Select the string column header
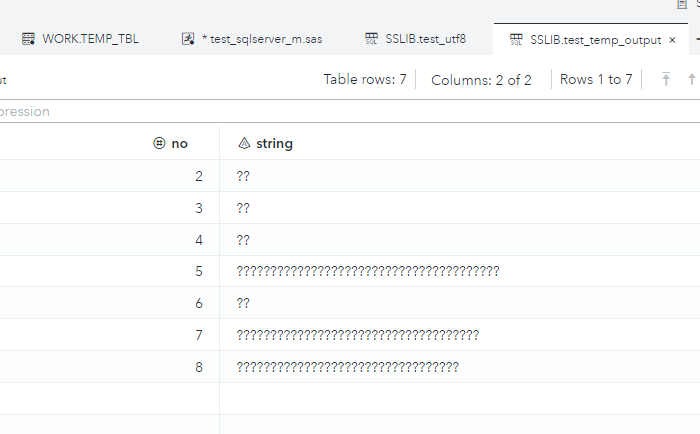This screenshot has height=434, width=700. 274,144
